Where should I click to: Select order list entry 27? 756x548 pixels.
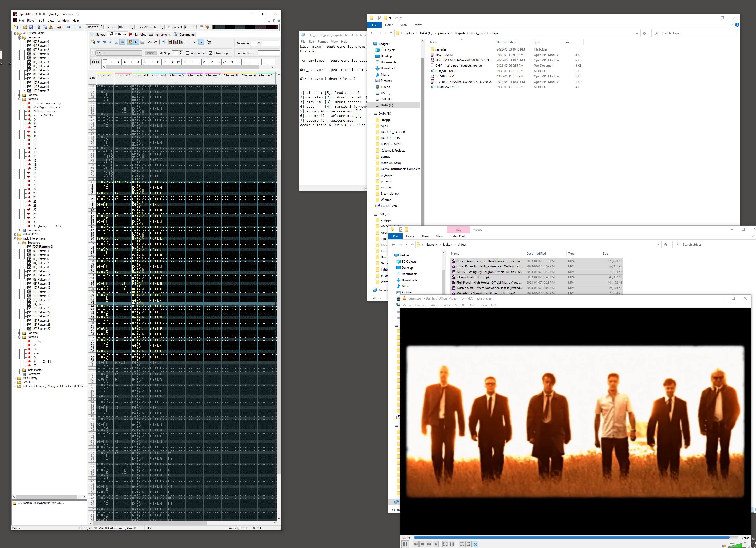238,62
